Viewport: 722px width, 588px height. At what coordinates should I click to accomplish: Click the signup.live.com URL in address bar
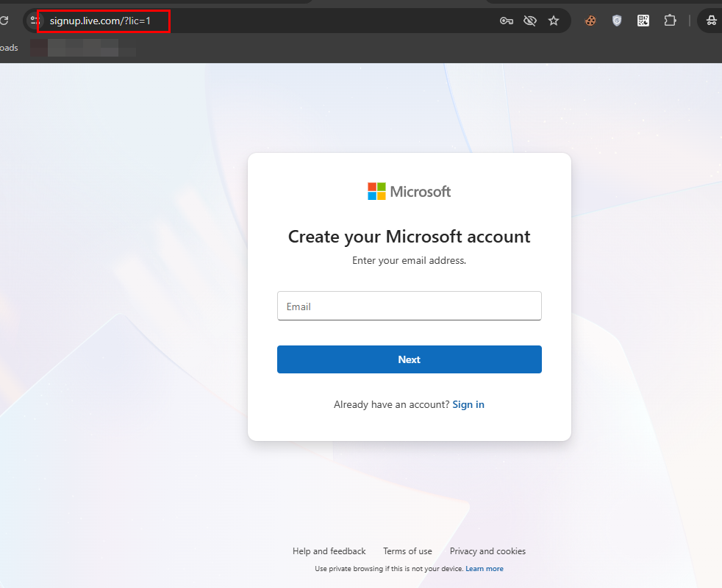coord(100,21)
